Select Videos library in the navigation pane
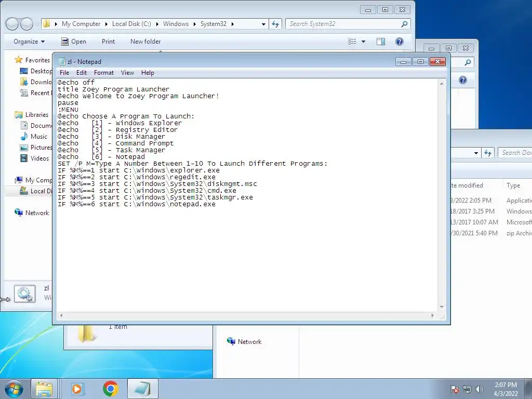Screen dimensions: 532x399 (x=35, y=158)
